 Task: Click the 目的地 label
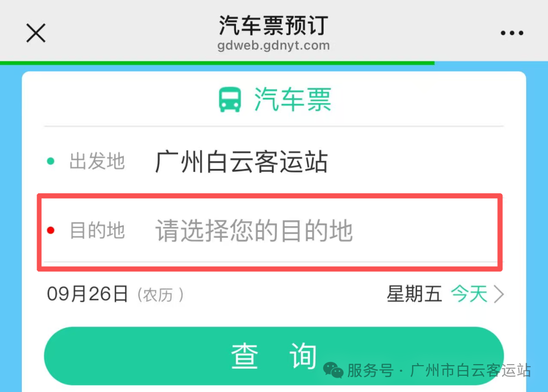[97, 231]
